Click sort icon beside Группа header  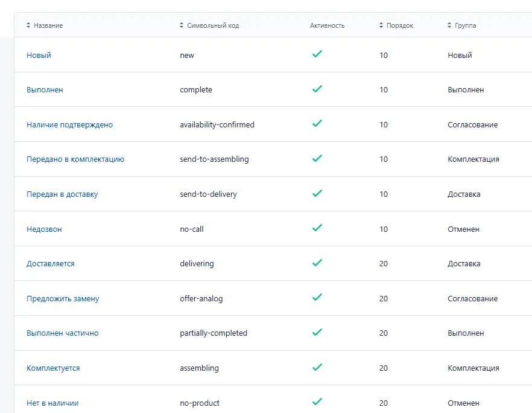449,25
